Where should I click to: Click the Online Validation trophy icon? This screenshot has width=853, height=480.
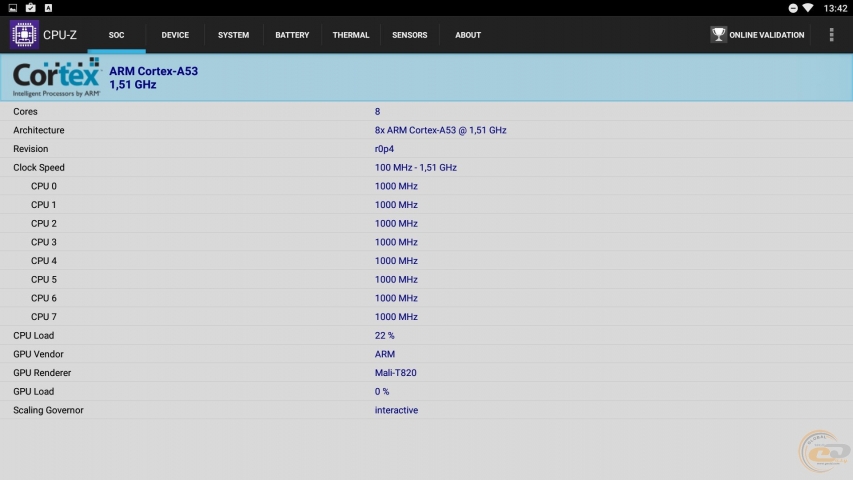(718, 35)
